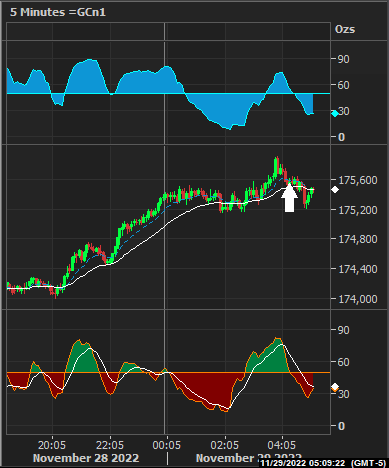Click the 22:05 time axis label
This screenshot has height=468, width=389.
[x=110, y=445]
